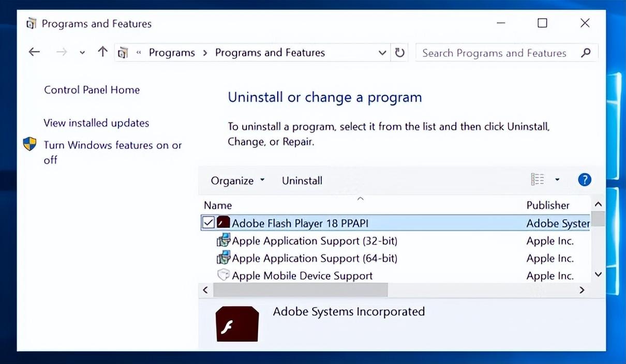The height and width of the screenshot is (364, 626).
Task: Maximize the Programs and Features window
Action: click(x=542, y=23)
